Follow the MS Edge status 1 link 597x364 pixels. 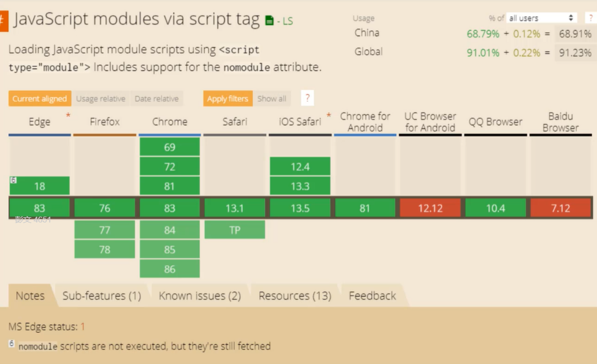point(83,327)
